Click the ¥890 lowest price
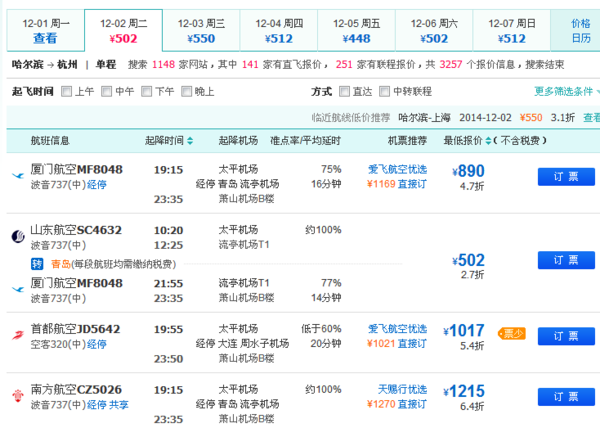600x428 pixels. coord(468,171)
